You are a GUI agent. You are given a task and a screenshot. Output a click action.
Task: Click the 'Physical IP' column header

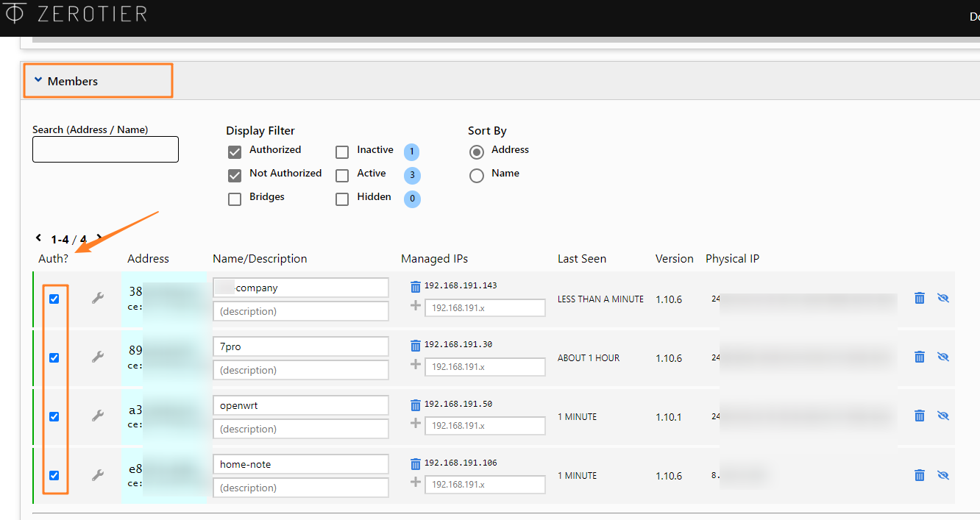click(x=732, y=259)
